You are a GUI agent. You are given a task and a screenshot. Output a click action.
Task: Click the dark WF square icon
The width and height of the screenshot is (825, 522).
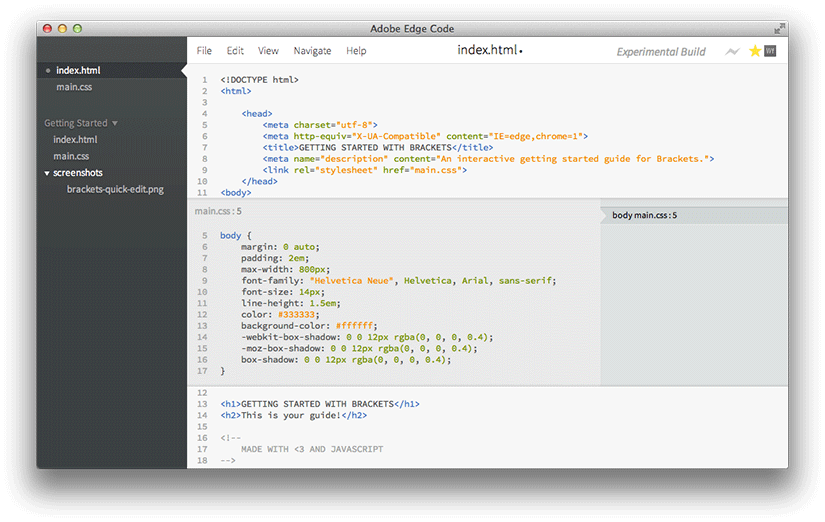tap(770, 51)
